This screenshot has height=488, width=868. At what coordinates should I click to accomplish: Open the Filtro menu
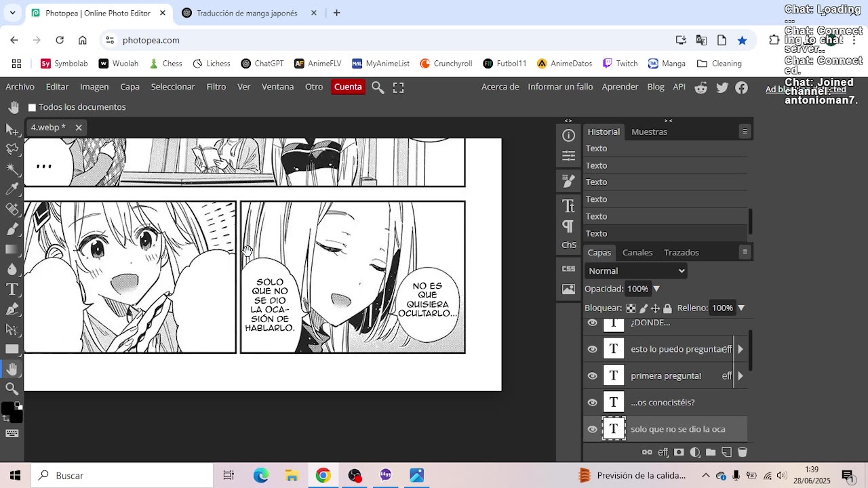[x=216, y=87]
